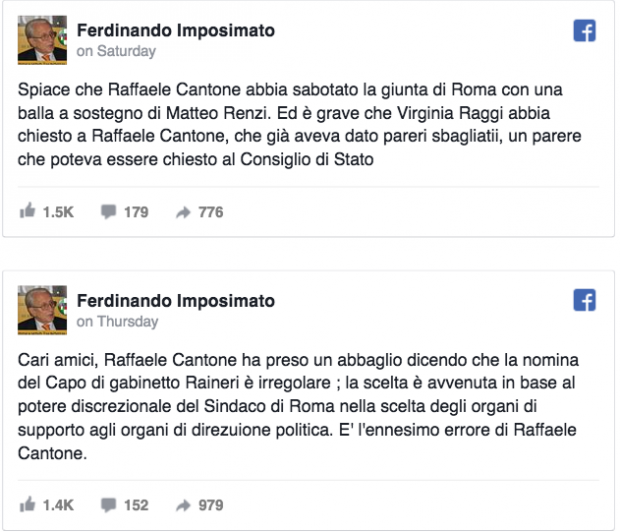
Task: View the 152 comments count
Action: [x=136, y=506]
